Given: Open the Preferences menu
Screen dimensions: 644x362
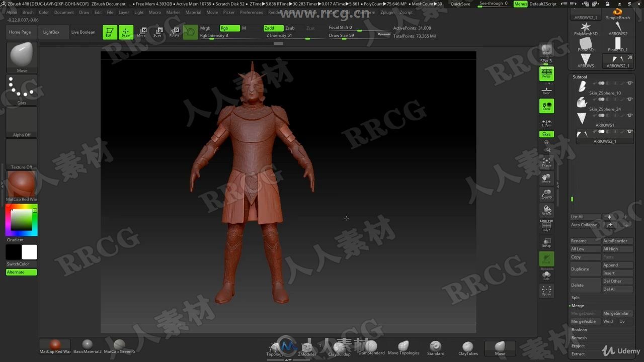Looking at the screenshot, I should pyautogui.click(x=251, y=12).
